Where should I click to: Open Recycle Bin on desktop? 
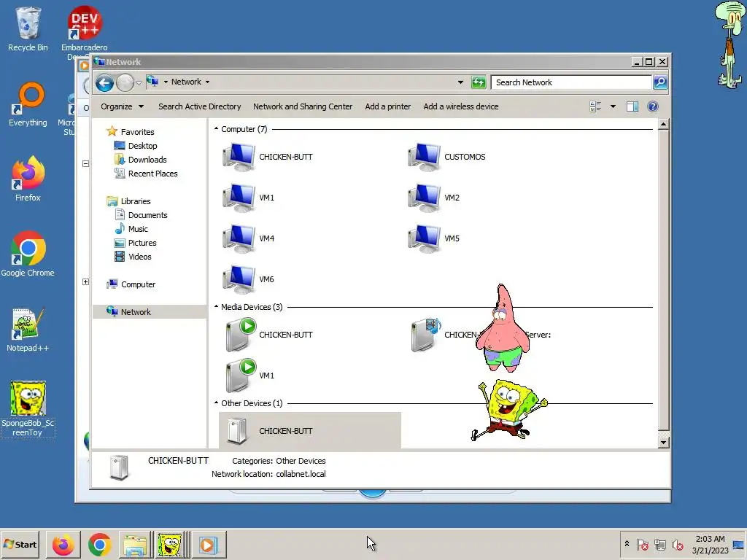28,28
